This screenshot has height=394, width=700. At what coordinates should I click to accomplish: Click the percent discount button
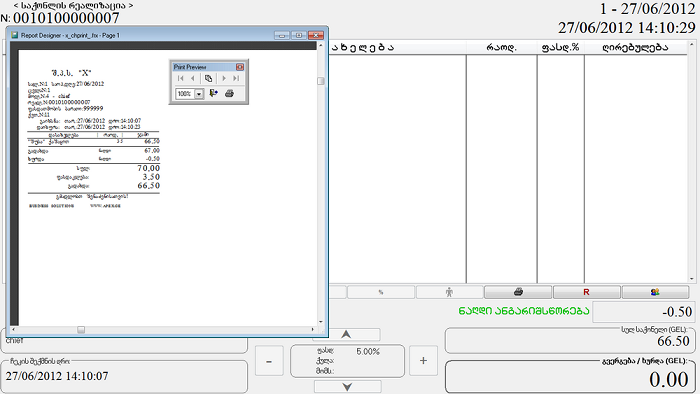381,292
